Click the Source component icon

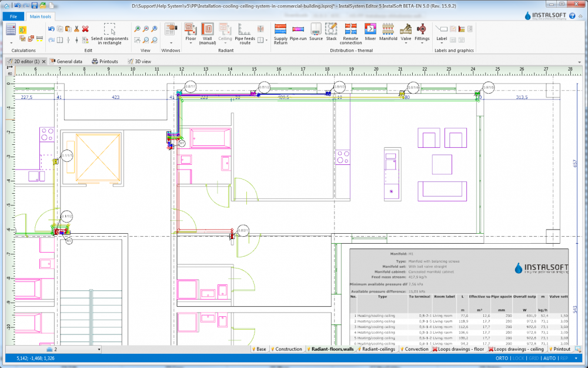pyautogui.click(x=316, y=32)
